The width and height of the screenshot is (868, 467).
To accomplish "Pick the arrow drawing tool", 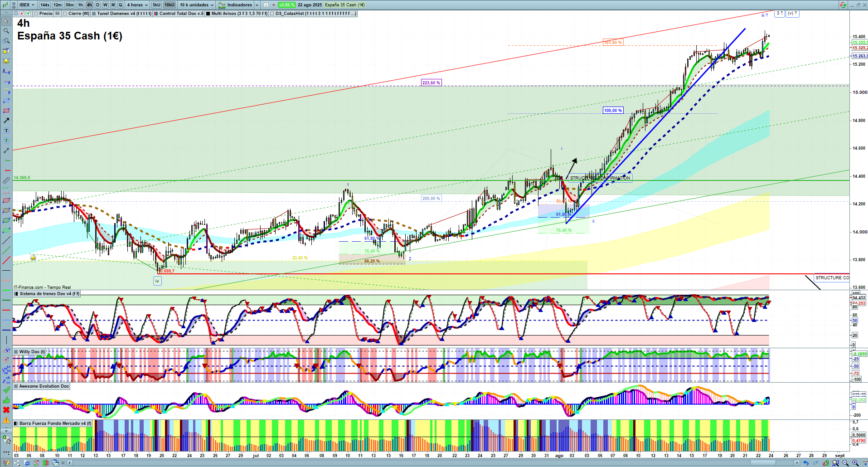I will pyautogui.click(x=6, y=121).
